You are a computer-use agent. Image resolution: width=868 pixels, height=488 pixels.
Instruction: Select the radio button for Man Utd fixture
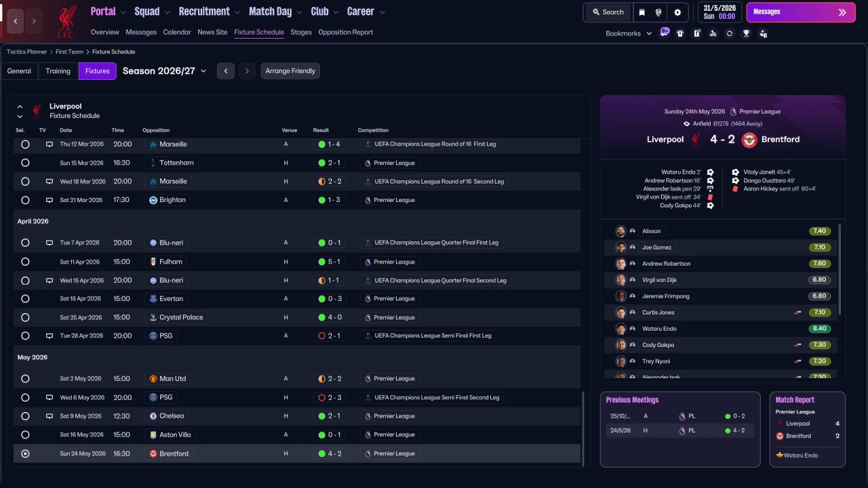[25, 379]
